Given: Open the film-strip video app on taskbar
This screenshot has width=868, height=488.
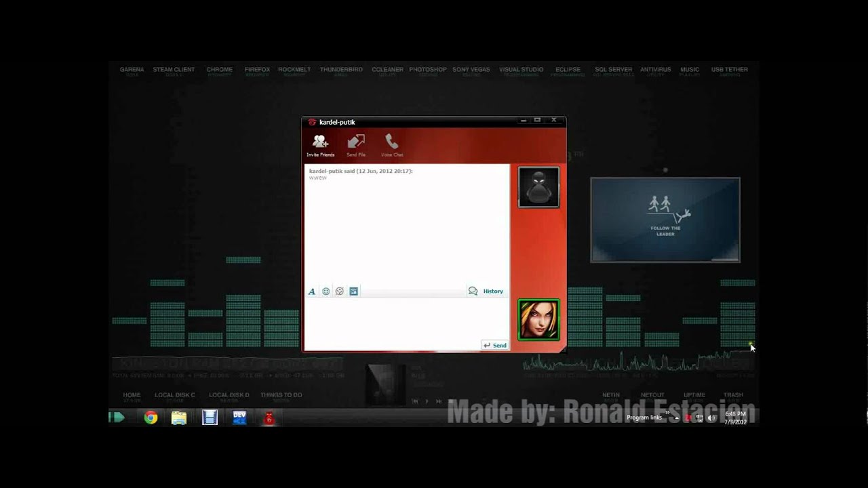Looking at the screenshot, I should click(x=210, y=418).
